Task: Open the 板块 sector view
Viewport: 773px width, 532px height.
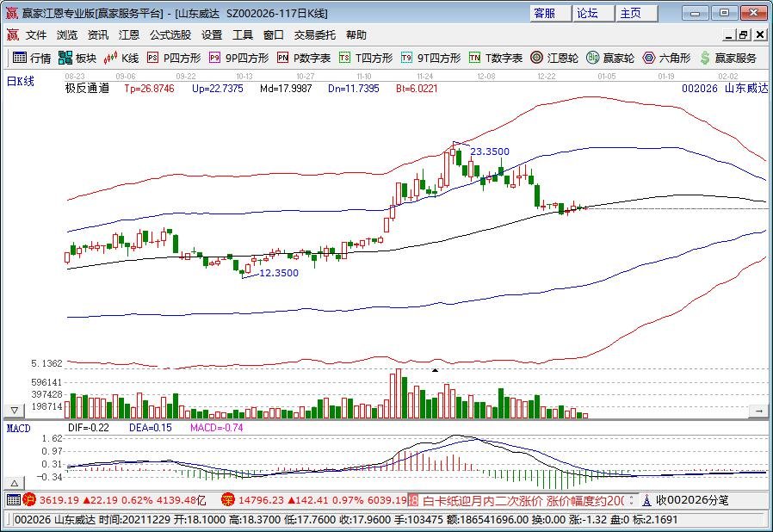Action: pyautogui.click(x=77, y=59)
